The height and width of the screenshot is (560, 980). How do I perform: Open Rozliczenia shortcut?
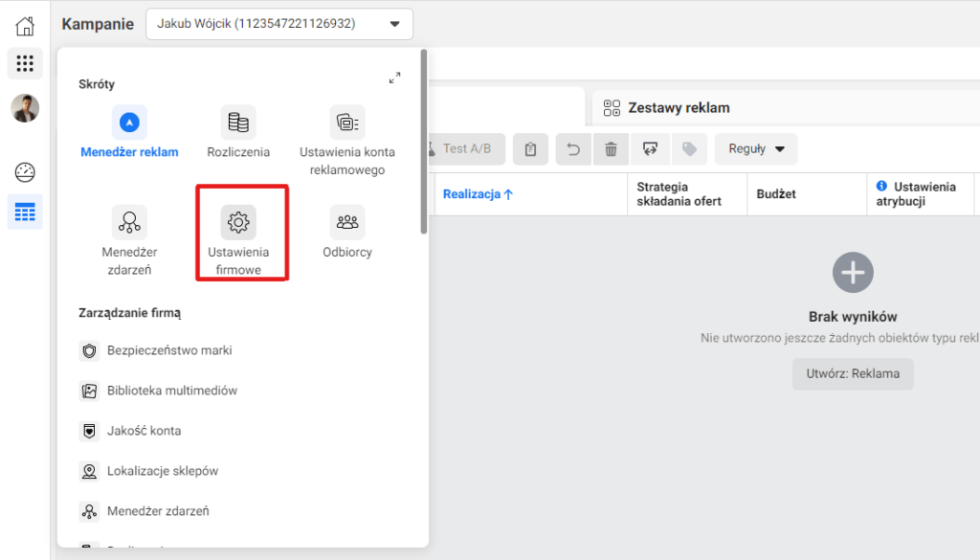(x=238, y=132)
